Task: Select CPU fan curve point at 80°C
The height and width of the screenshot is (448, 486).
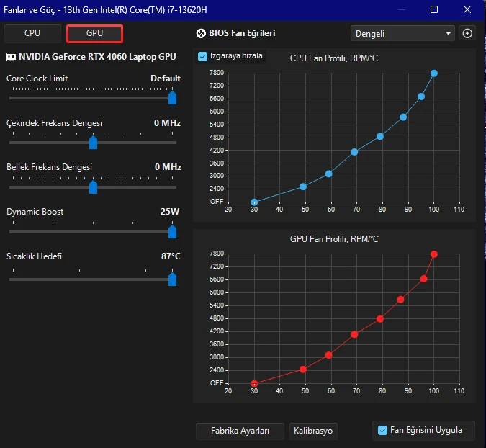Action: click(380, 136)
